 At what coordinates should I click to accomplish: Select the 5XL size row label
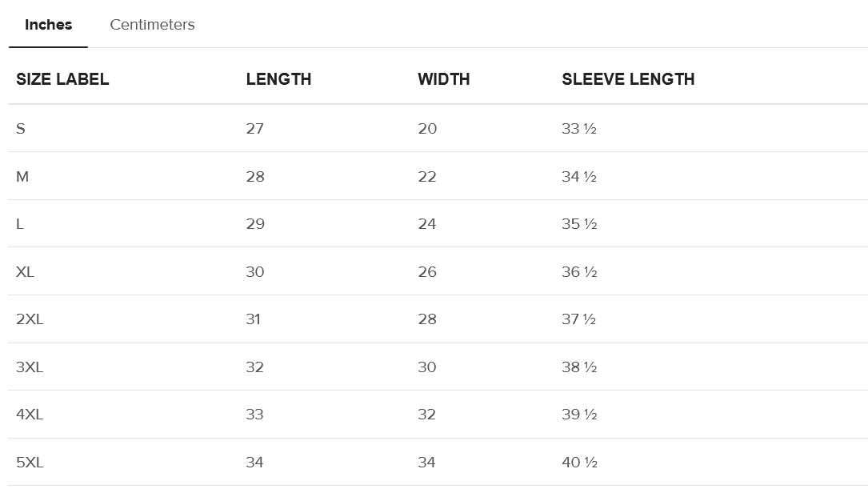tap(30, 463)
